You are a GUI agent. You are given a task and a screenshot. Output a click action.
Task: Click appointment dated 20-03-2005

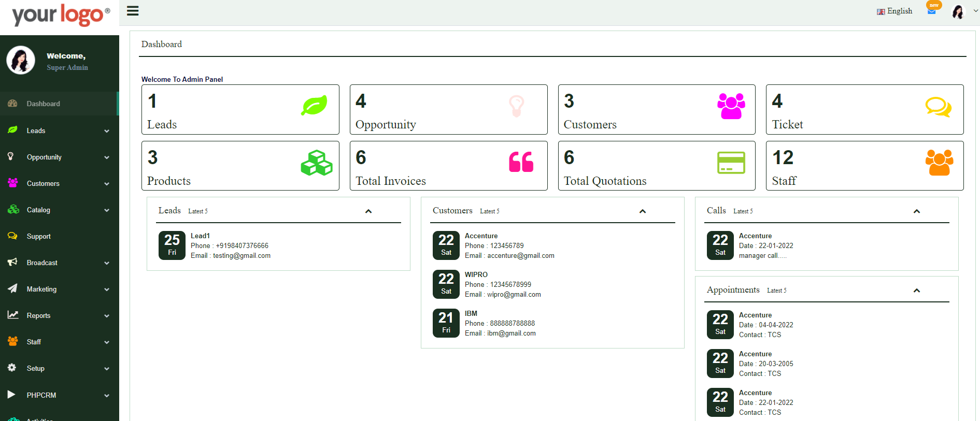(766, 364)
